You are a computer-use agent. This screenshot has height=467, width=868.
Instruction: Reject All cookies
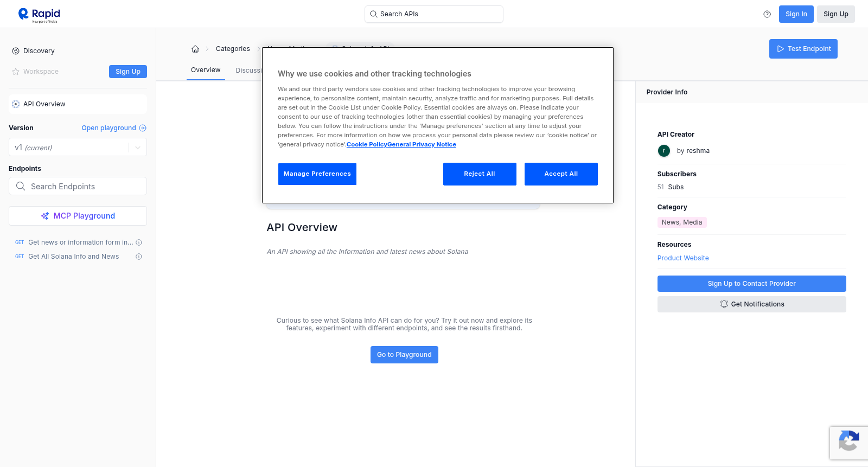click(x=480, y=174)
